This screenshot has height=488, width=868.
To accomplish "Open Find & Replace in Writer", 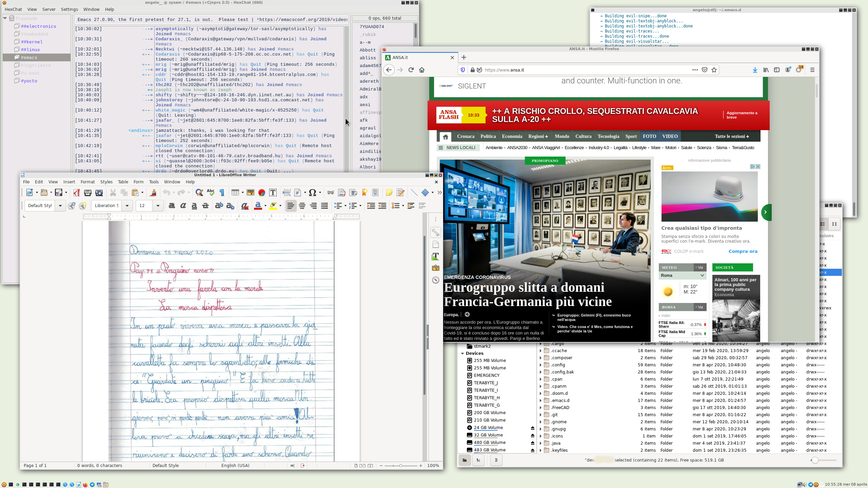I will [199, 192].
